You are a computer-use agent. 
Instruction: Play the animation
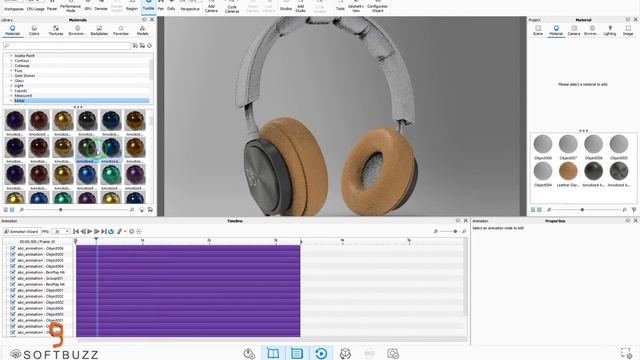[x=90, y=231]
